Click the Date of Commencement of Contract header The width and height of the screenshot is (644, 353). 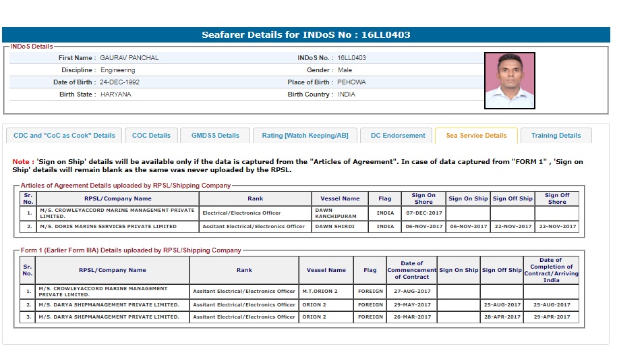pyautogui.click(x=411, y=270)
